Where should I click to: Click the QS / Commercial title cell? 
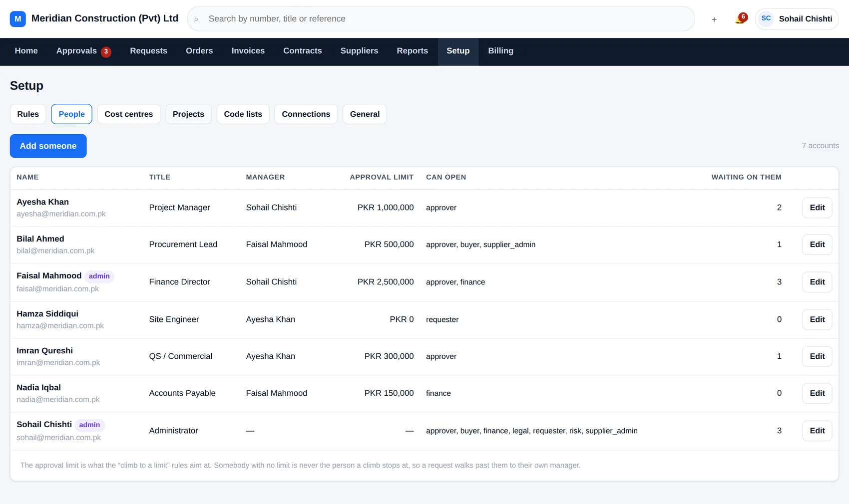pyautogui.click(x=181, y=356)
